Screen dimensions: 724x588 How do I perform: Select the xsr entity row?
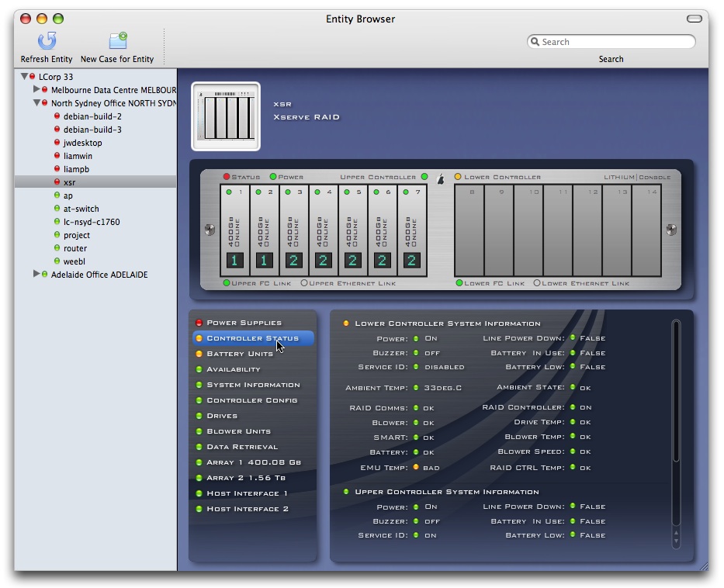pyautogui.click(x=95, y=182)
